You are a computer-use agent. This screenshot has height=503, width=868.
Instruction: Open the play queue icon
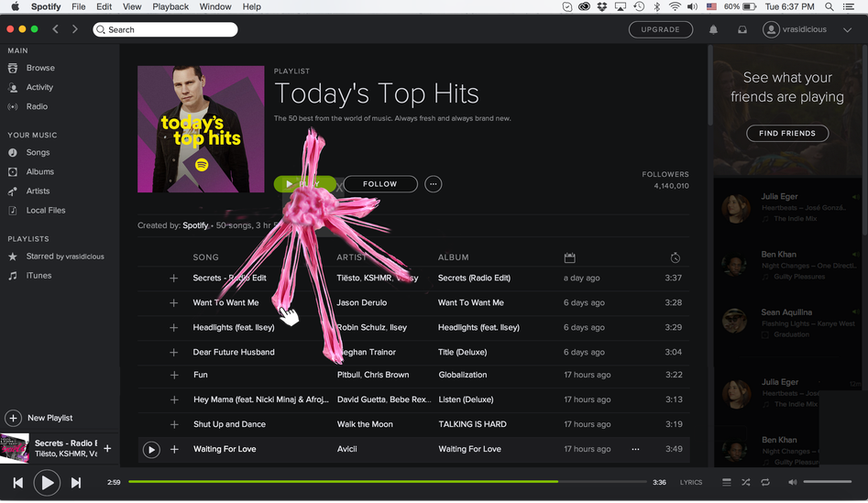(x=727, y=483)
